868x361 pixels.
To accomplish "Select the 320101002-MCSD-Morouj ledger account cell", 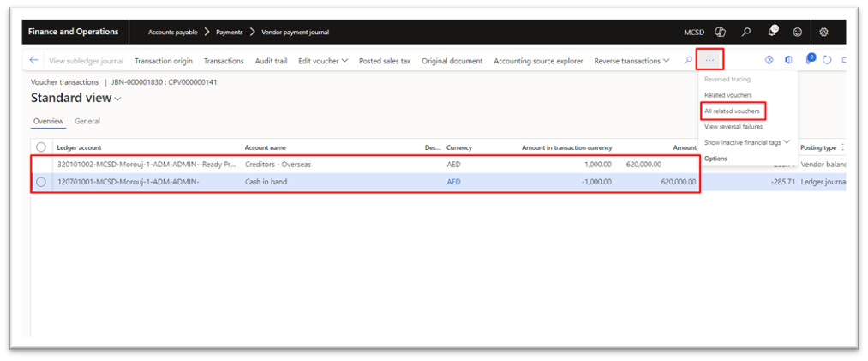I will coord(147,165).
